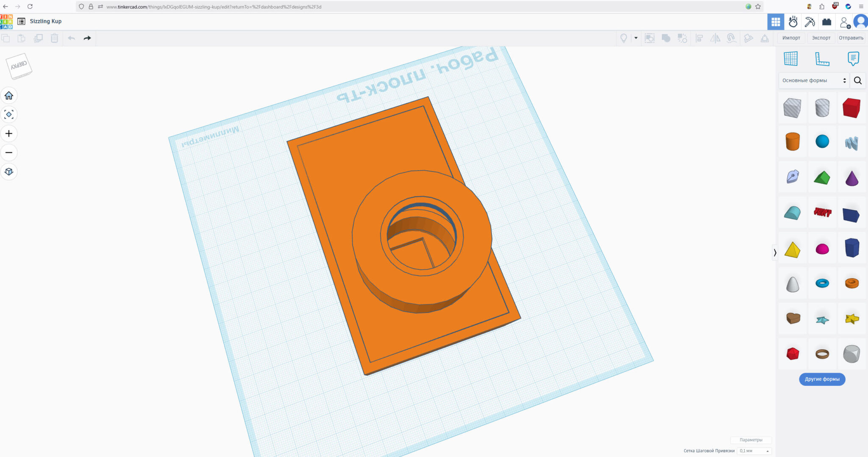
Task: Click the Copy toolbar icon
Action: point(6,38)
